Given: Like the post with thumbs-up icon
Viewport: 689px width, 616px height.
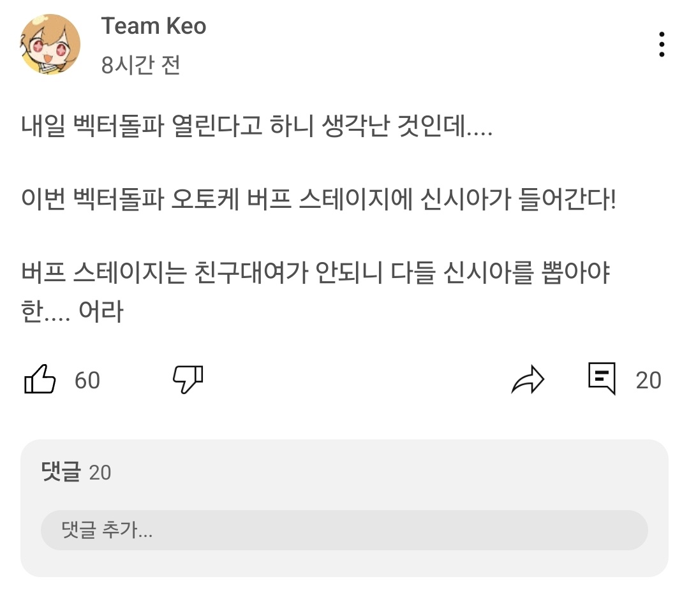Looking at the screenshot, I should pos(40,379).
